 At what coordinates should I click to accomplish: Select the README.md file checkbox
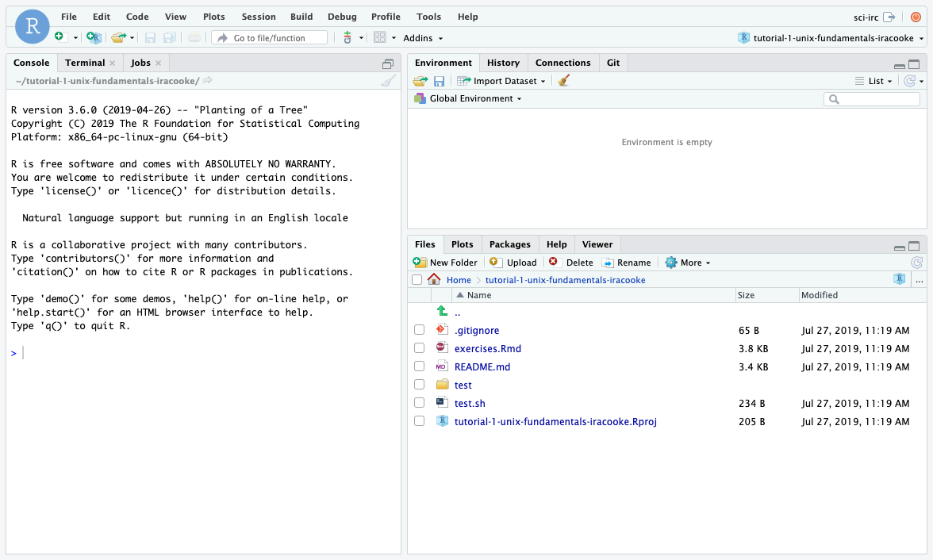pyautogui.click(x=419, y=366)
